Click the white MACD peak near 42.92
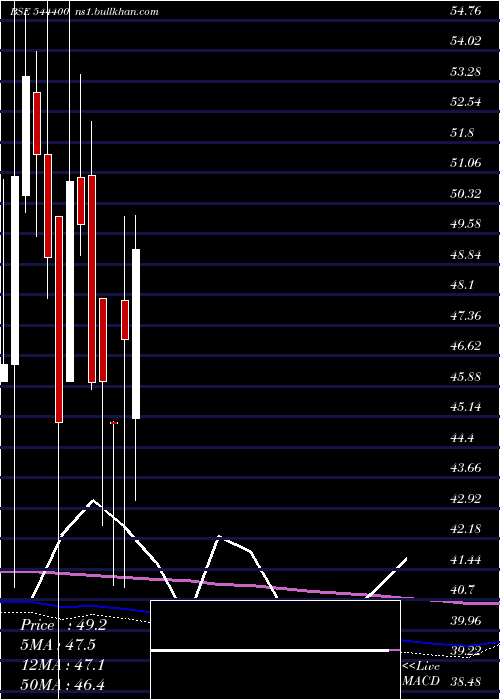500x700 pixels. (x=93, y=500)
